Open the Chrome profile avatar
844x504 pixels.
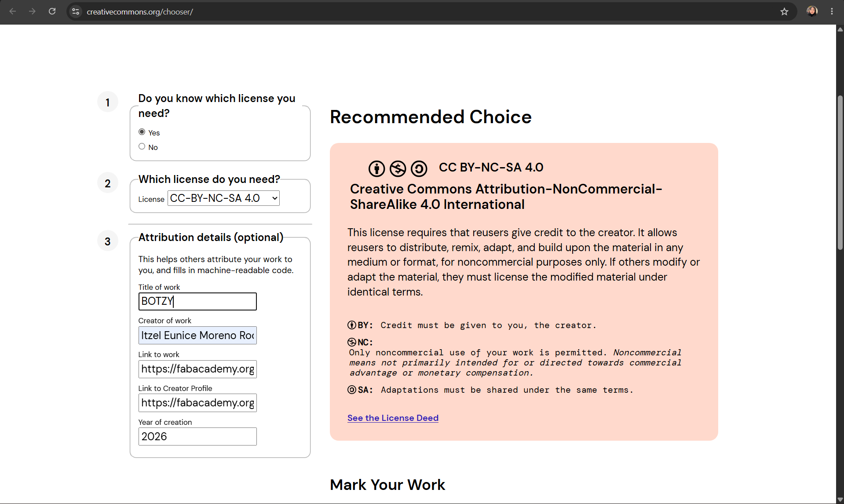pos(812,11)
